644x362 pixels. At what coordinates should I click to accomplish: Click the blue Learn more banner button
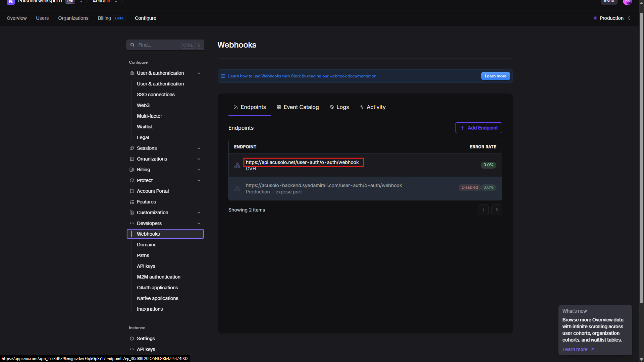tap(495, 76)
